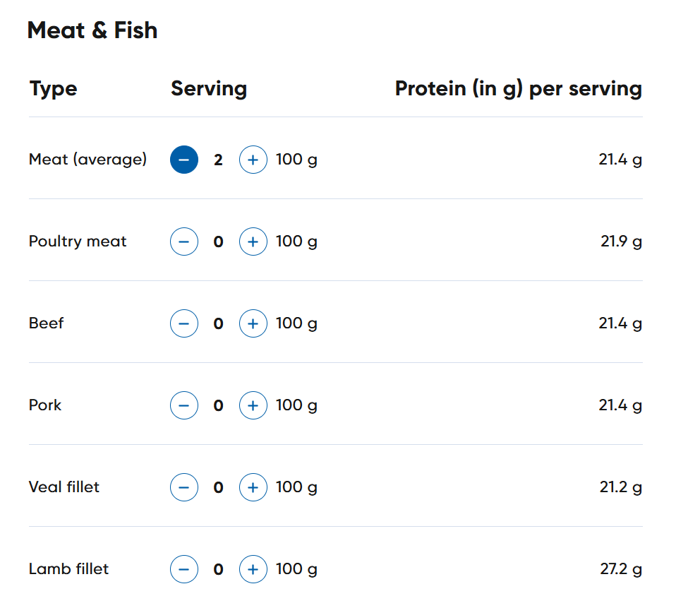The image size is (700, 596).
Task: Add a Poultry meat serving
Action: [x=253, y=242]
